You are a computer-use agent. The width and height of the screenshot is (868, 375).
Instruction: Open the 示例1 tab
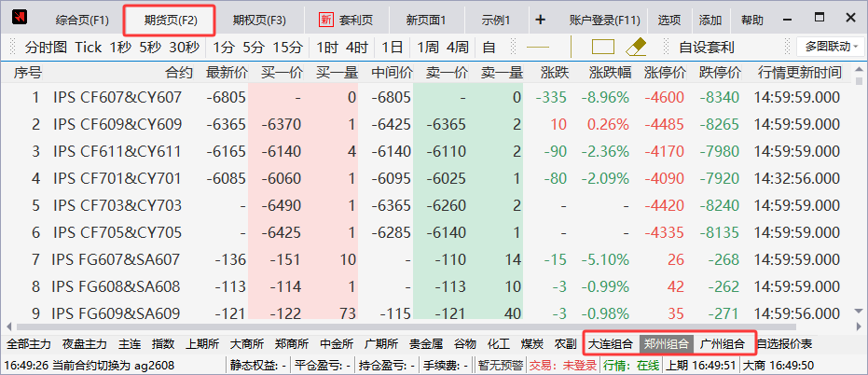coord(495,21)
